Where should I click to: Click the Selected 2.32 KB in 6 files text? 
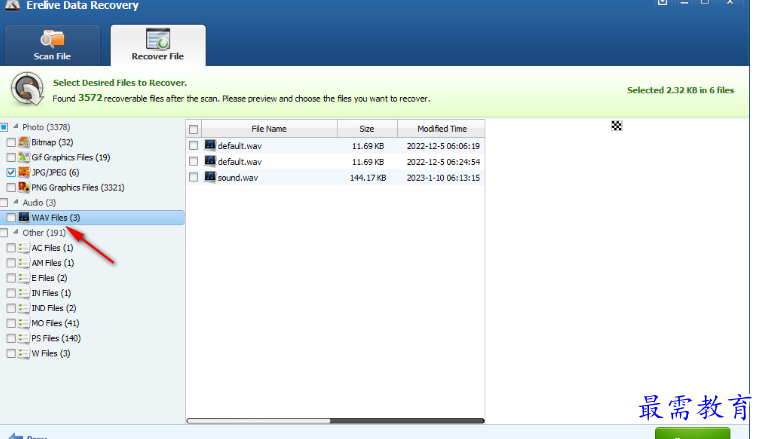[x=680, y=90]
